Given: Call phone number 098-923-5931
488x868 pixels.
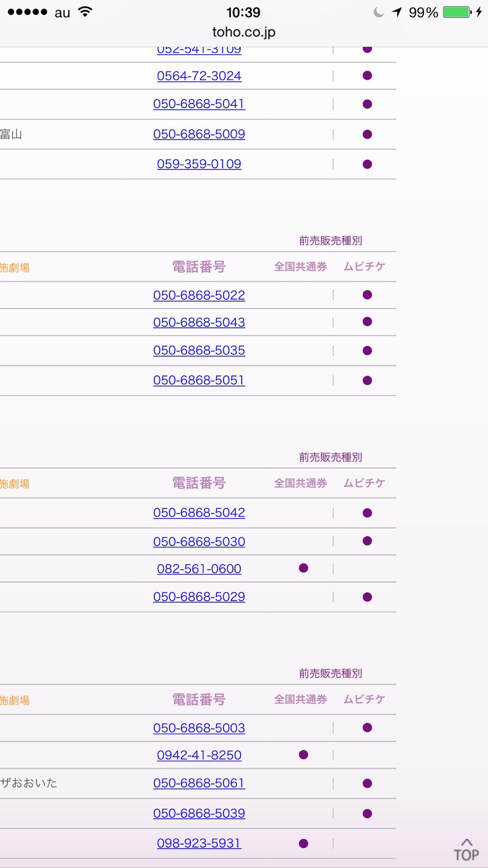Looking at the screenshot, I should tap(199, 843).
